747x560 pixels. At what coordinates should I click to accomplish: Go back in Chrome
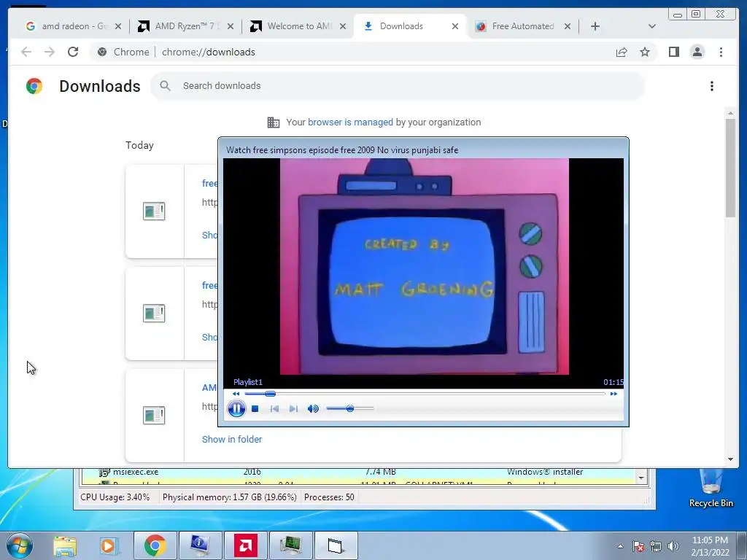[26, 52]
